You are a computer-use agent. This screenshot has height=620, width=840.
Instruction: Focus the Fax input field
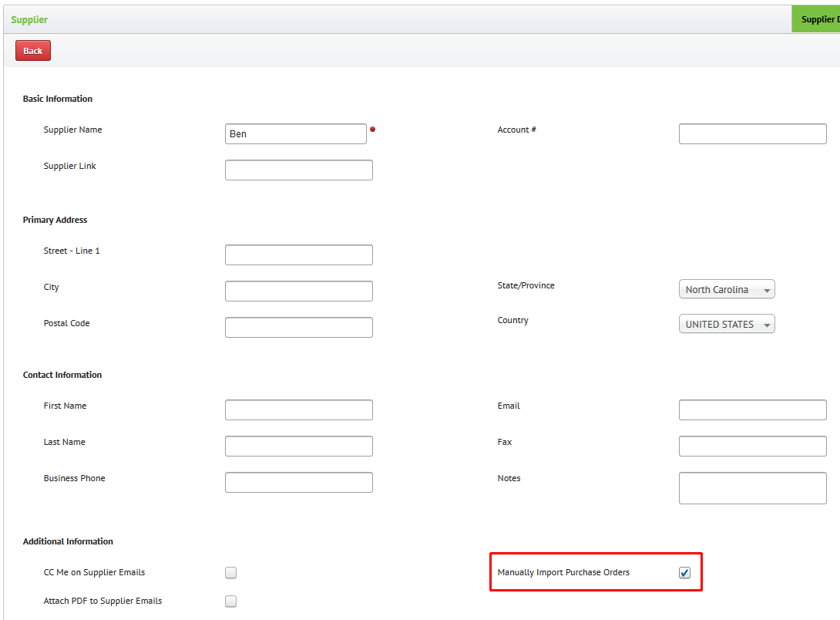[x=753, y=446]
